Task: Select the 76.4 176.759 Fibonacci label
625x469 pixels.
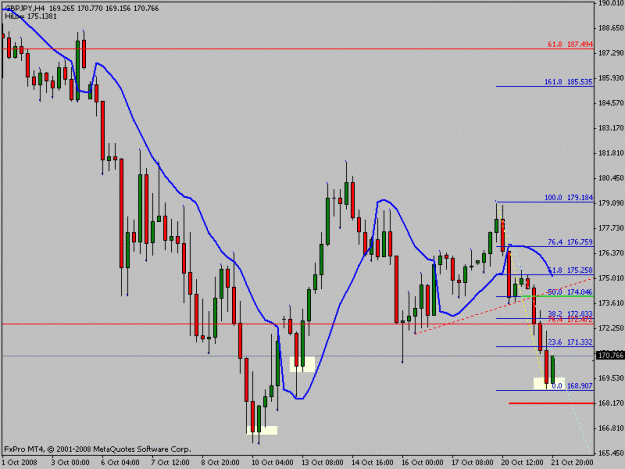Action: point(570,242)
